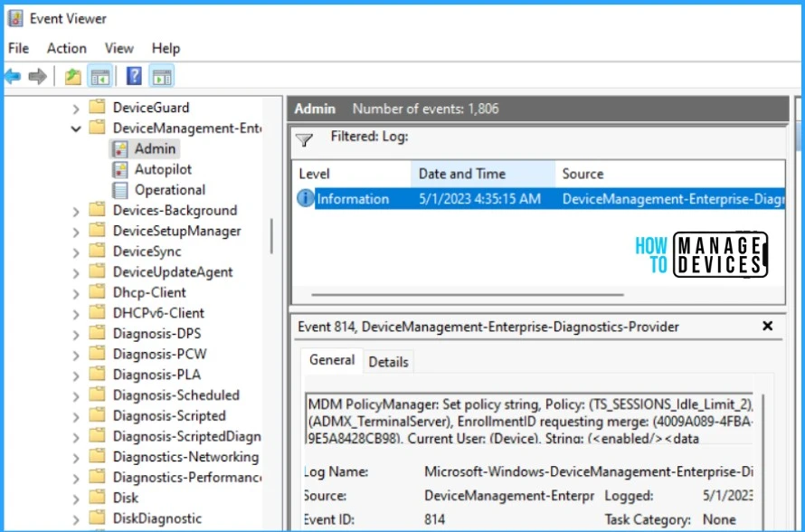Click the Operational log icon
This screenshot has height=532, width=805.
[120, 190]
